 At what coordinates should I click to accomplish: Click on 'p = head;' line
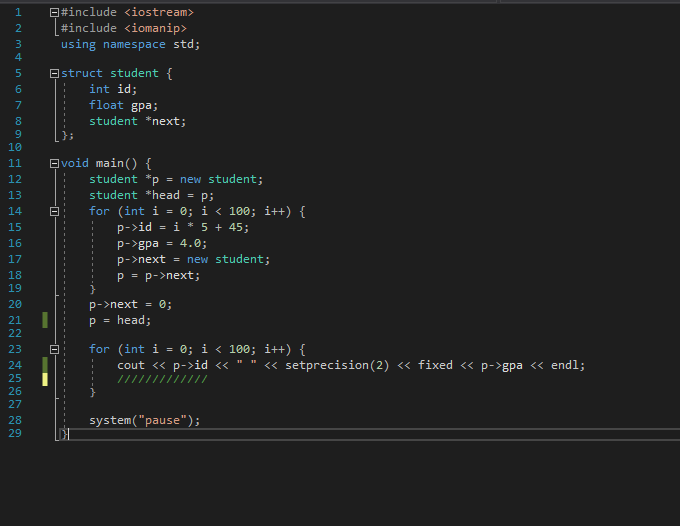pos(120,320)
